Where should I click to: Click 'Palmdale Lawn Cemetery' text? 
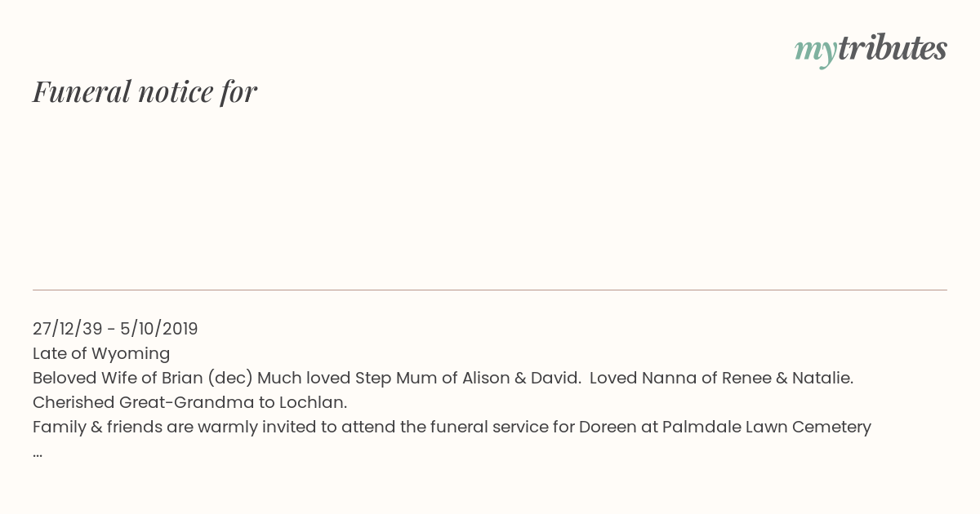point(767,427)
